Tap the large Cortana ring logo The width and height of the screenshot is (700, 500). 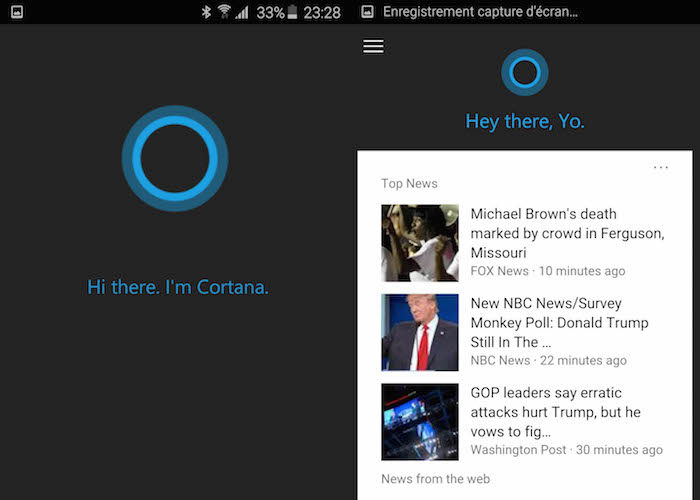(175, 158)
